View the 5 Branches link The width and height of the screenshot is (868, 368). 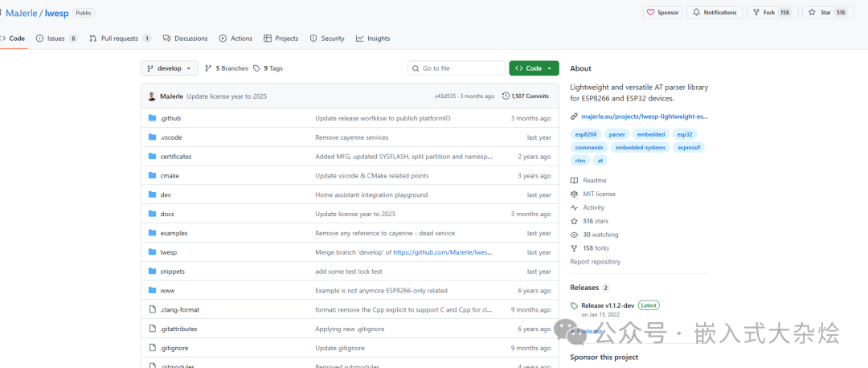coord(227,68)
